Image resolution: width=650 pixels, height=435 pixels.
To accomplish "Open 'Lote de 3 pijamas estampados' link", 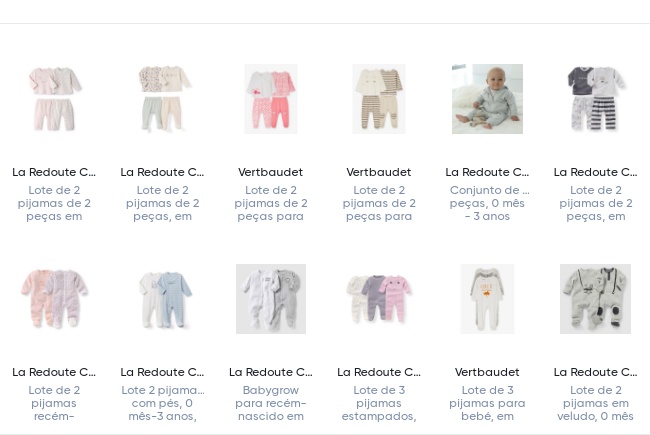I will tap(379, 403).
